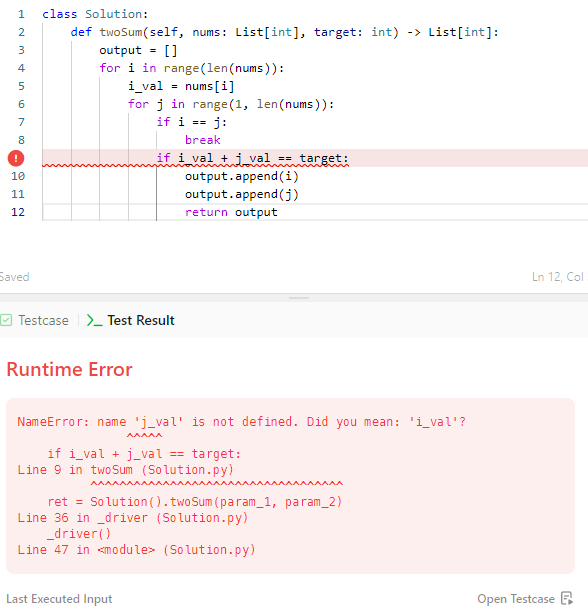Click the panel divider drag handle

click(299, 298)
